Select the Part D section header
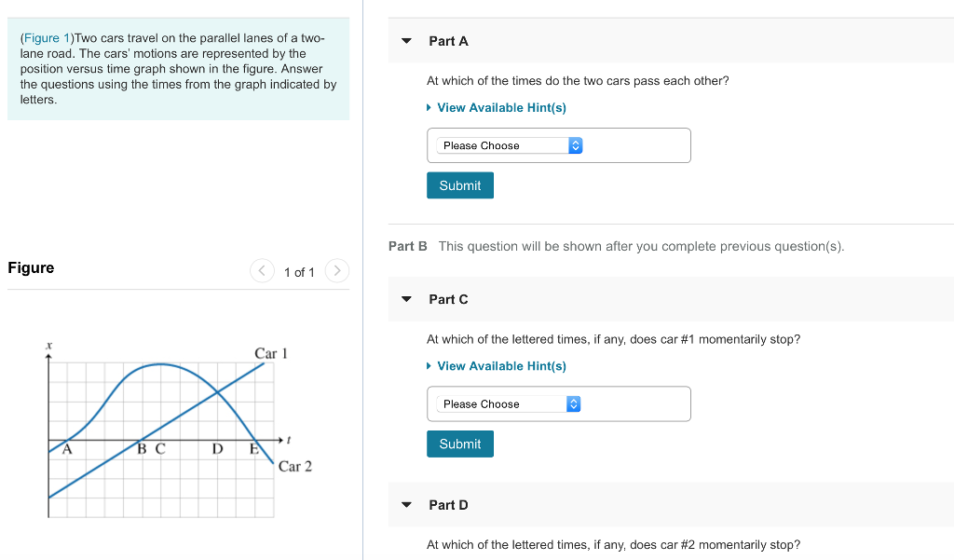The image size is (954, 560). click(x=448, y=504)
